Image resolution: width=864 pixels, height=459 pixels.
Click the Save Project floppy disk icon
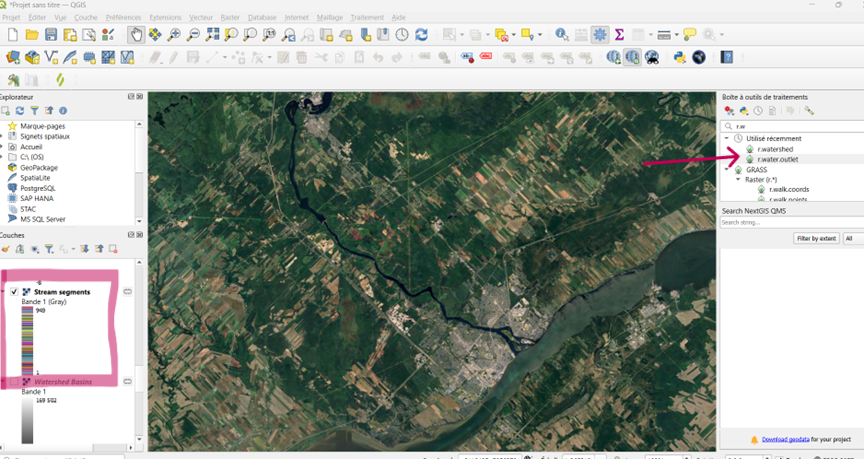[x=51, y=35]
